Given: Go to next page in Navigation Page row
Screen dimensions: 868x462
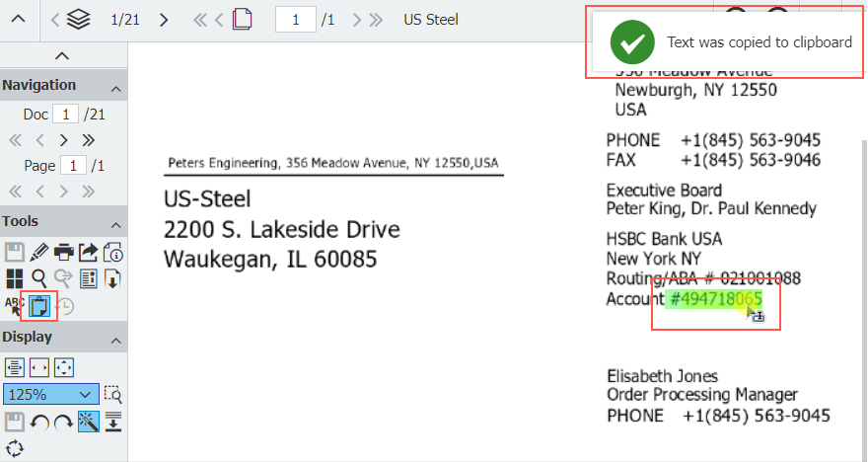Looking at the screenshot, I should 64,192.
